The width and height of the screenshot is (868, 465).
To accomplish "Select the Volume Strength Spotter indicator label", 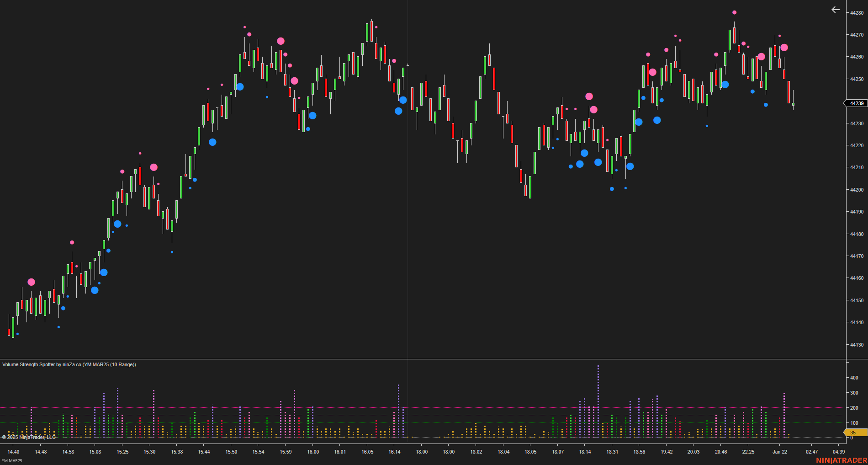I will [x=69, y=364].
